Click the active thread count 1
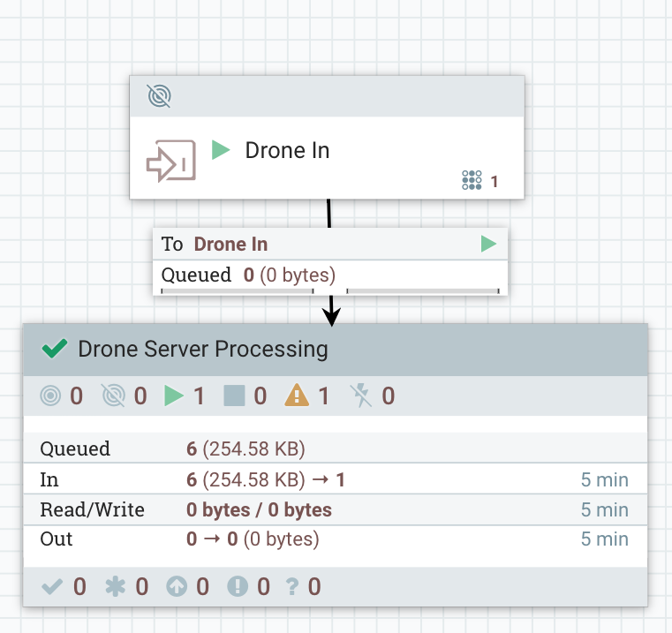672x633 pixels. [495, 182]
